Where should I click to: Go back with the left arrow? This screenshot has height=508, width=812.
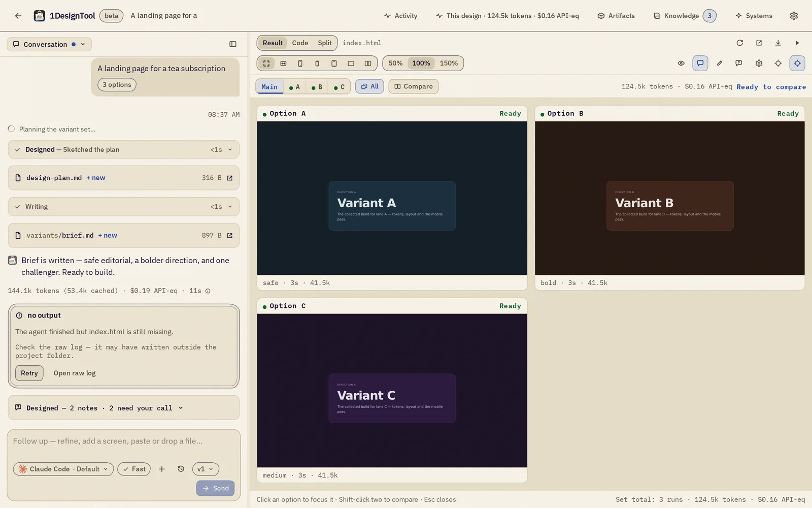tap(18, 16)
